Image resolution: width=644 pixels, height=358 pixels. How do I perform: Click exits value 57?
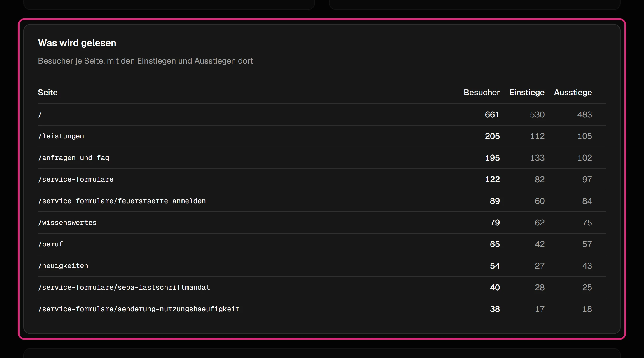[587, 244]
